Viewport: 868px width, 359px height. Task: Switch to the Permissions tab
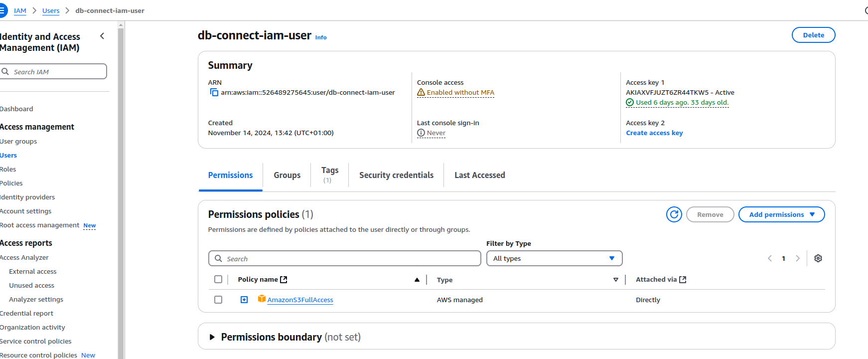point(230,175)
